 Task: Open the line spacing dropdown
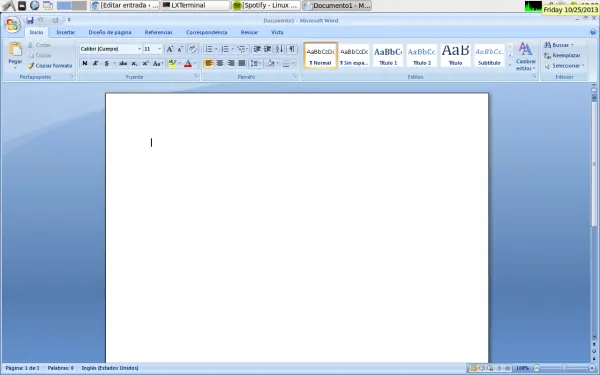click(256, 64)
